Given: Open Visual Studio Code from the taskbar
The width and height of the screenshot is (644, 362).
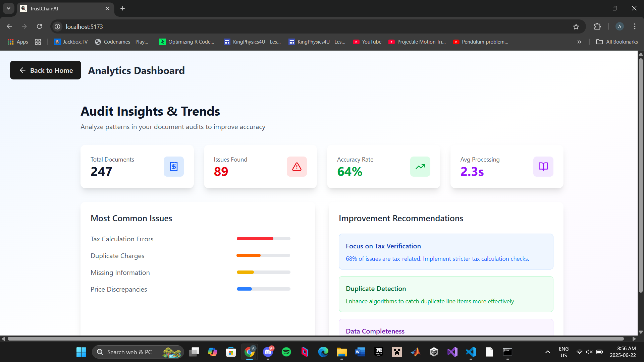Looking at the screenshot, I should pyautogui.click(x=471, y=352).
